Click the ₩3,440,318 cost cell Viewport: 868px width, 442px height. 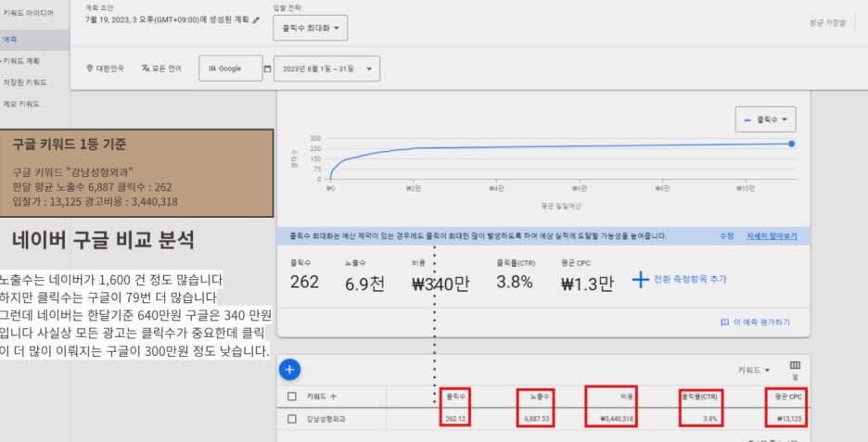pos(617,419)
